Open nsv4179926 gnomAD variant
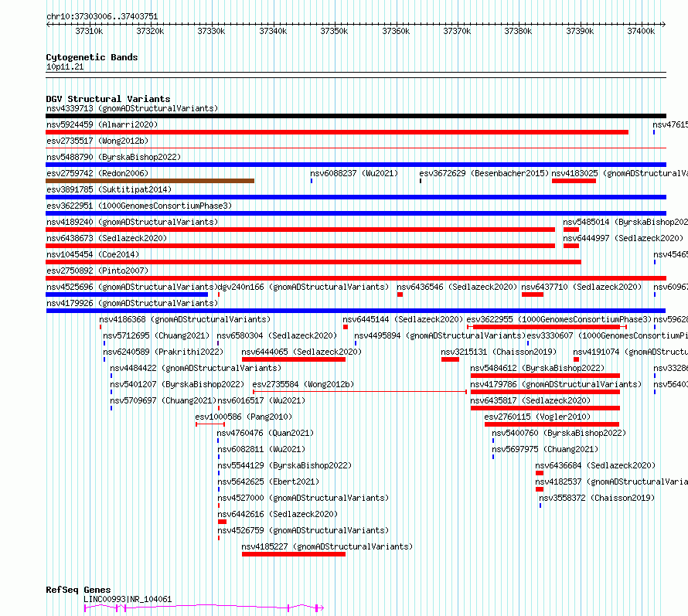The width and height of the screenshot is (688, 616). point(132,303)
